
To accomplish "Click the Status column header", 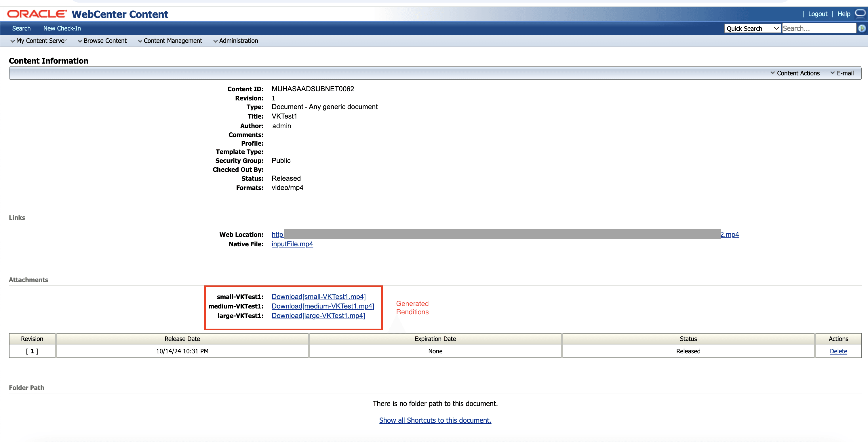I will (x=688, y=339).
